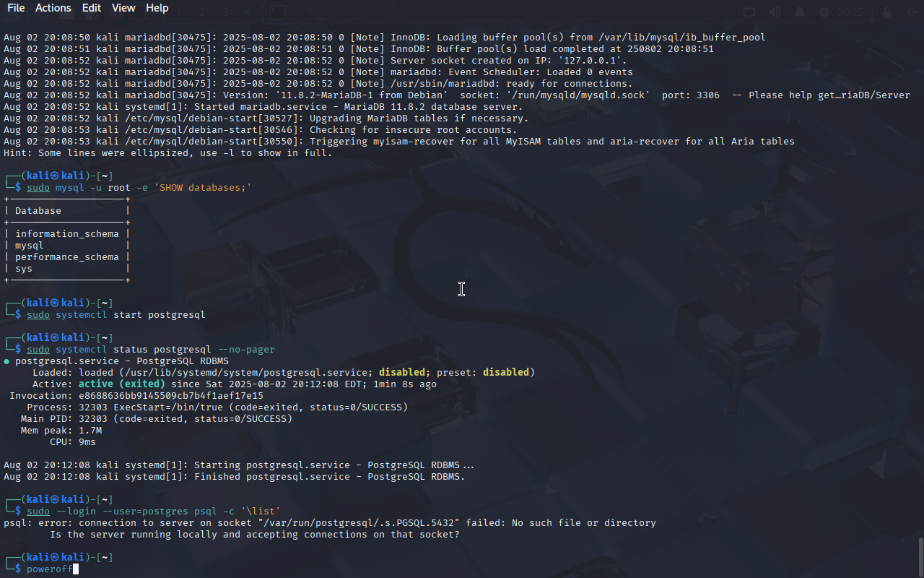Click the 'Checking for insecure root accounts' line
The width and height of the screenshot is (924, 578).
click(x=261, y=130)
